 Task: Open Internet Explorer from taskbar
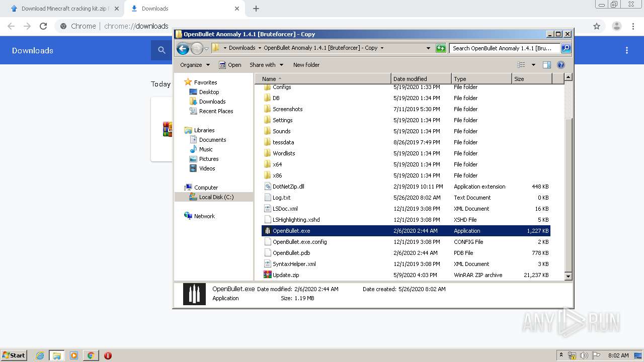coord(40,355)
